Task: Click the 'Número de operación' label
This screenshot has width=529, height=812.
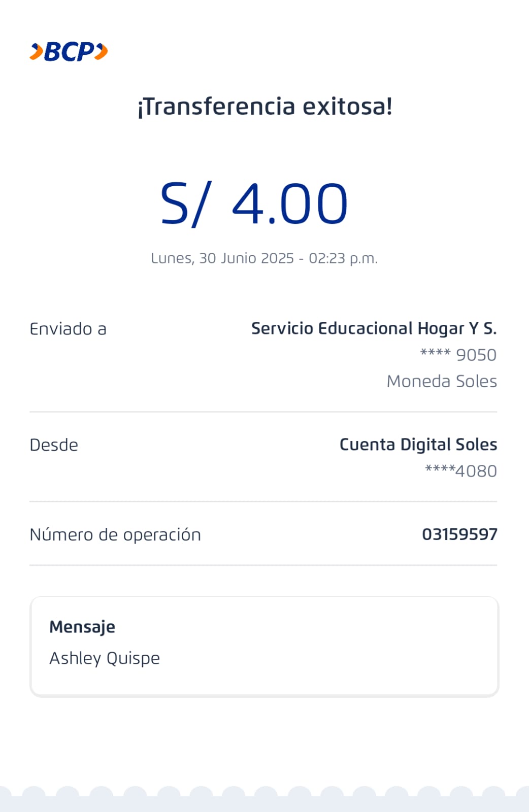Action: click(115, 534)
